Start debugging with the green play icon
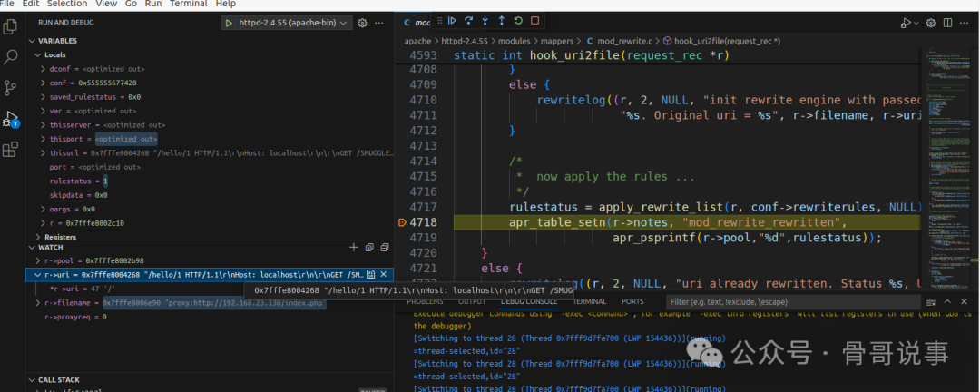 pos(229,23)
